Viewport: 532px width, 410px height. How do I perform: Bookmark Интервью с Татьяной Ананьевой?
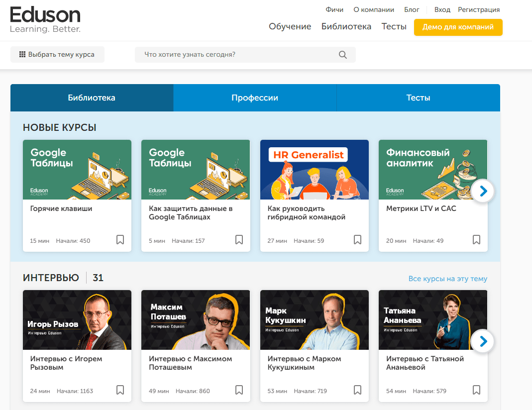[476, 390]
